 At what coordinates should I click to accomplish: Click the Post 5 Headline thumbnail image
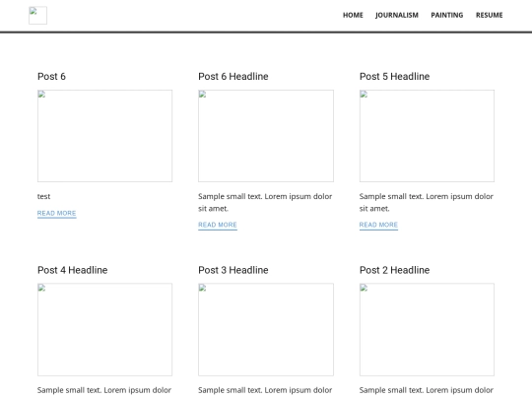click(x=427, y=136)
